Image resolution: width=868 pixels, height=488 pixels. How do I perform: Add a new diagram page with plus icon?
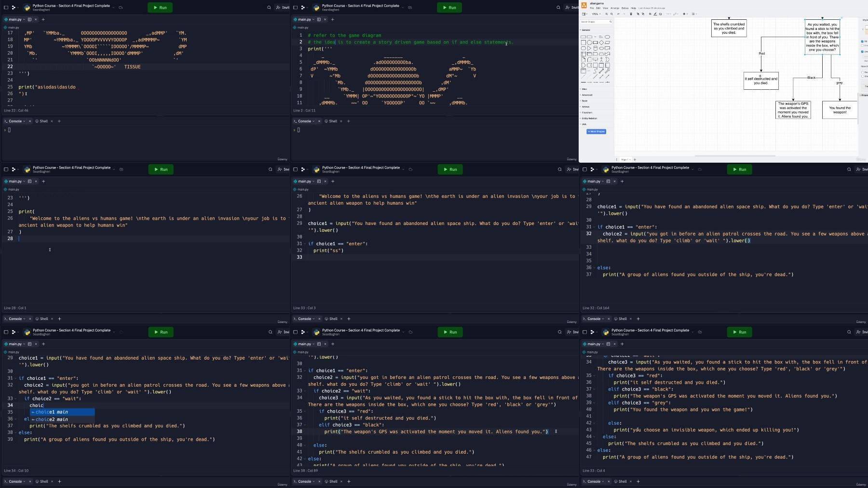[x=635, y=159]
